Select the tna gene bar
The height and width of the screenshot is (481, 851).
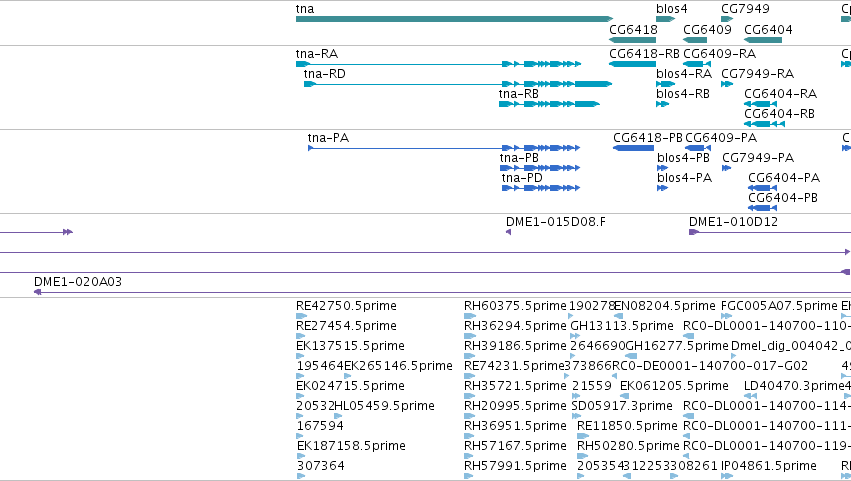click(454, 19)
